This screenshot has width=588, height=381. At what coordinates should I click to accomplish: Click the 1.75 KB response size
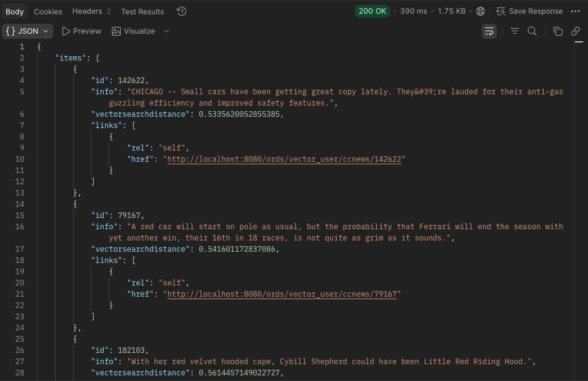tap(451, 11)
